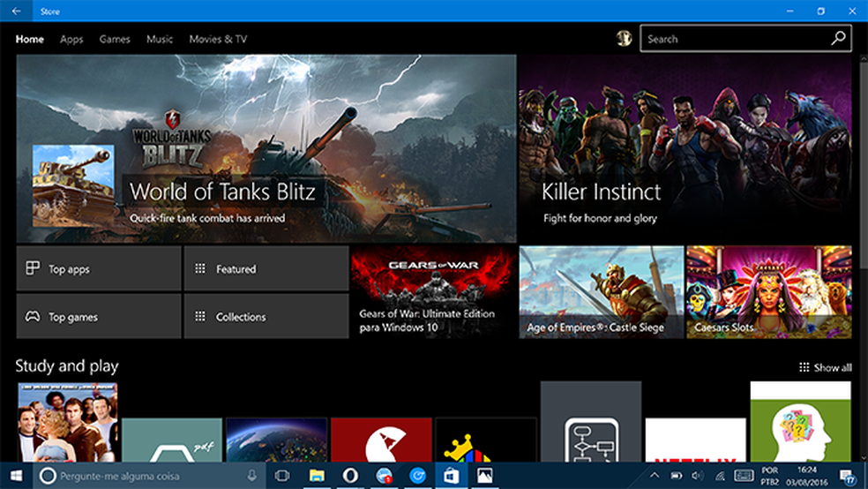Viewport: 868px width, 489px height.
Task: Click the battery status tray icon
Action: coord(677,475)
